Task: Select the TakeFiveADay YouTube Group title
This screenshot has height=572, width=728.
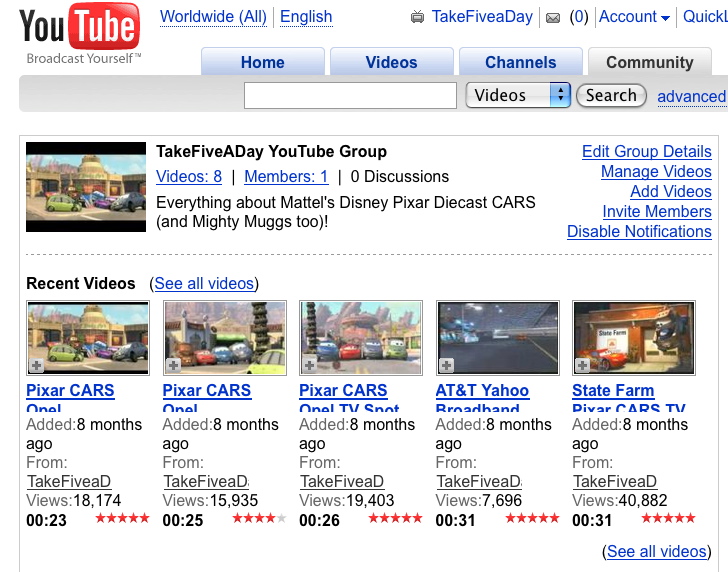Action: coord(271,151)
